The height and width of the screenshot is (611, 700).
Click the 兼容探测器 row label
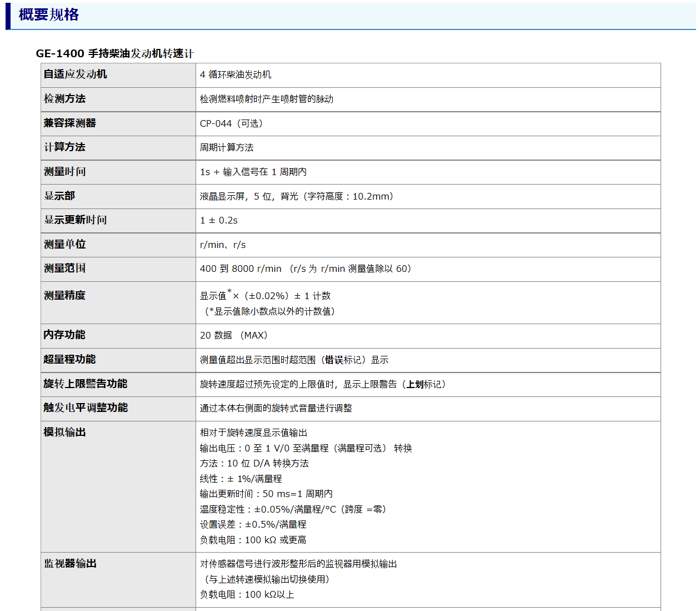70,123
